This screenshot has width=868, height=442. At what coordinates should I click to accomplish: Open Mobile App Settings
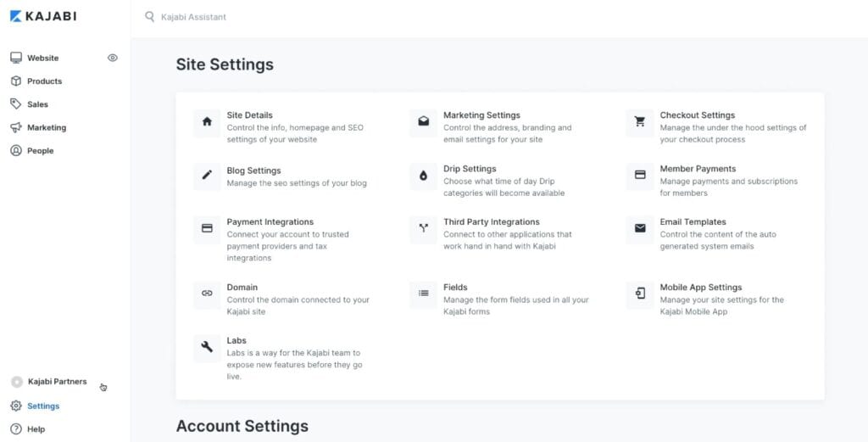click(x=701, y=288)
